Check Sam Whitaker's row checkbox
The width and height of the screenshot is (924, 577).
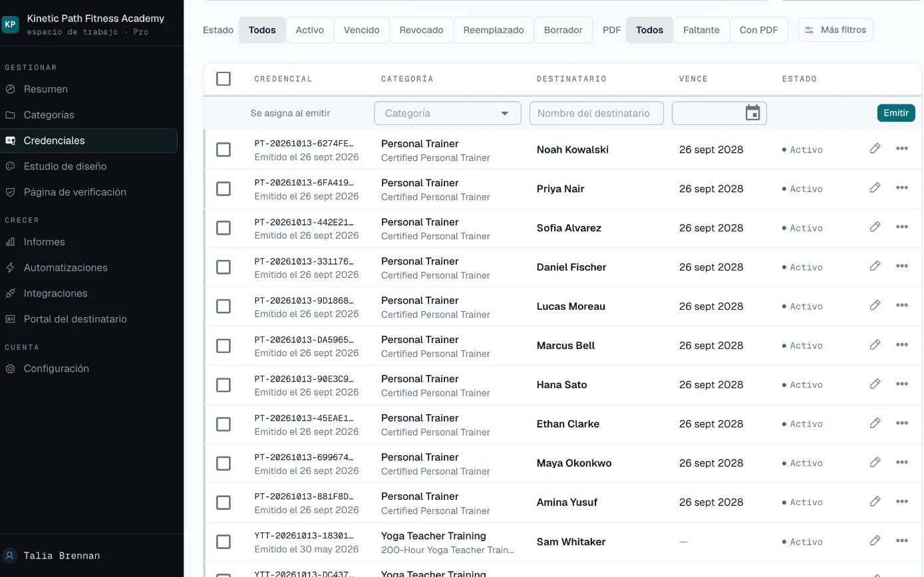[224, 542]
